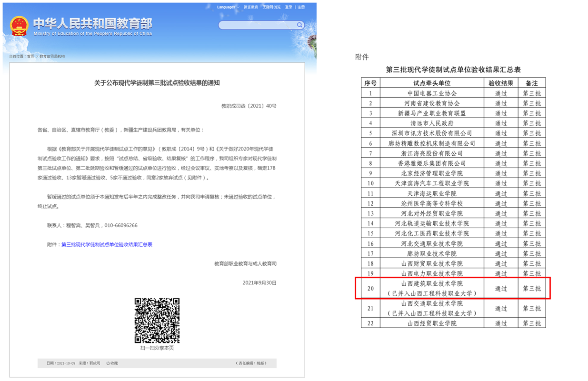The image size is (588, 381).
Task: Click table cell 北京经济管理职业学院
Action: (432, 173)
